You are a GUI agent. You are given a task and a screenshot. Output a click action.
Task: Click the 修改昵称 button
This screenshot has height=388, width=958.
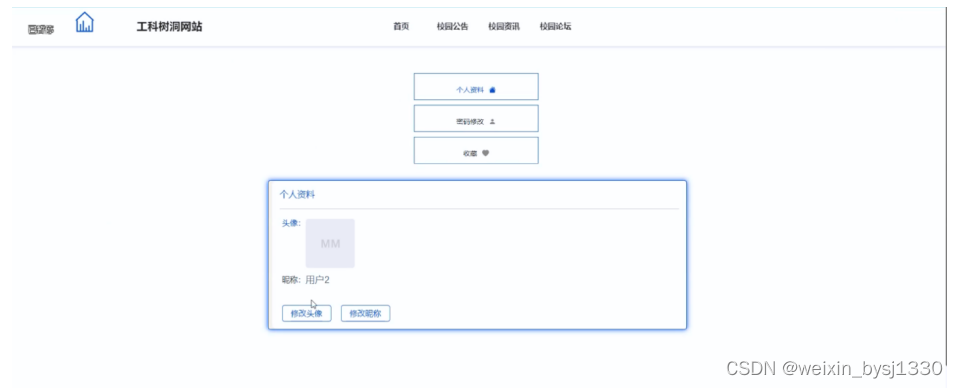tap(365, 313)
